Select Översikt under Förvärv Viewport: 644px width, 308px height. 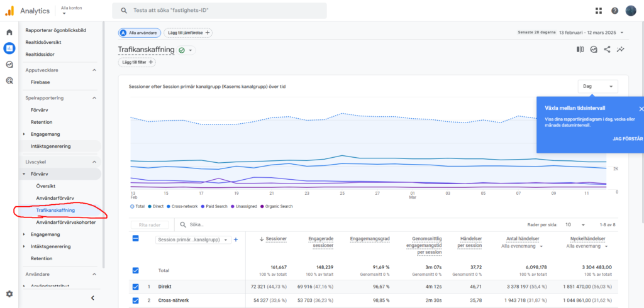pyautogui.click(x=45, y=186)
